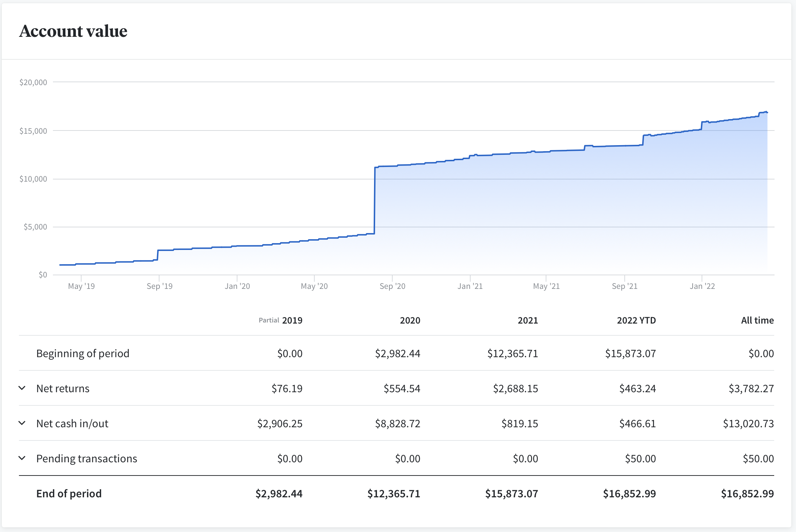Click the Sep '19 axis label
Viewport: 796px width, 532px height.
[x=159, y=286]
